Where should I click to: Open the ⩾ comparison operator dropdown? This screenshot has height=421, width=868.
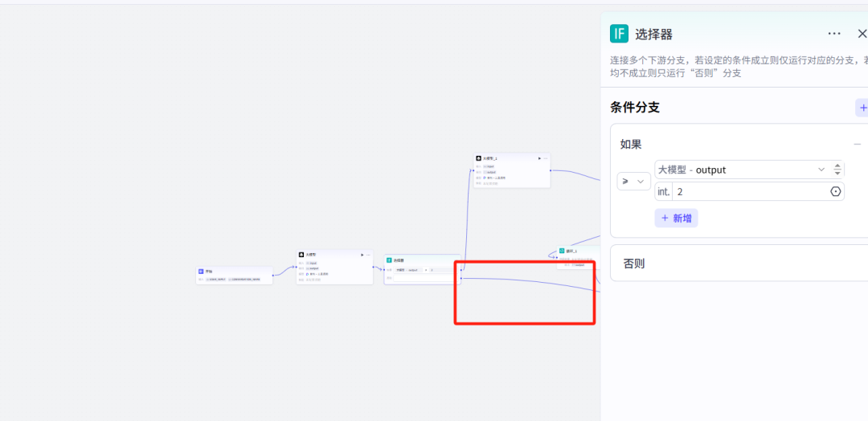click(634, 181)
